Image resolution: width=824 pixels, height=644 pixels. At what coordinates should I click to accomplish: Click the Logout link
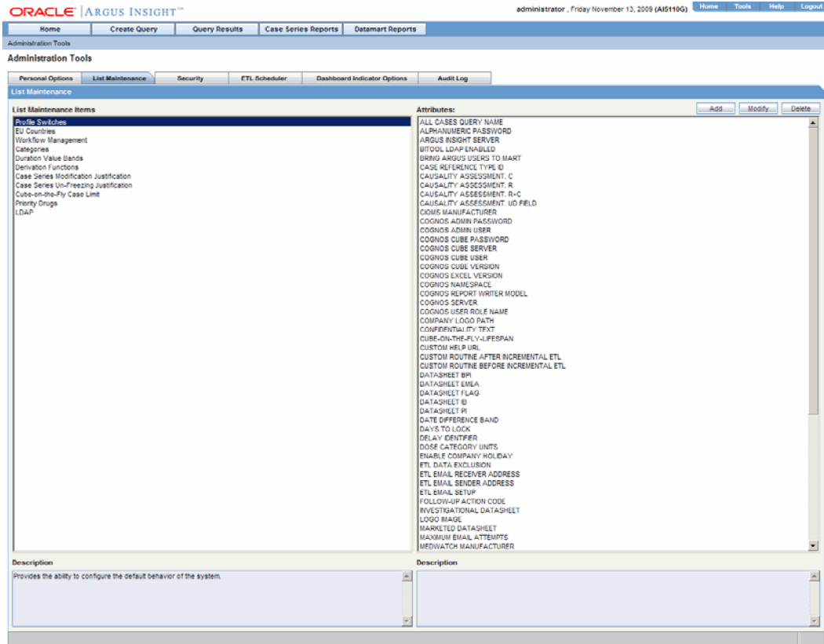click(811, 6)
